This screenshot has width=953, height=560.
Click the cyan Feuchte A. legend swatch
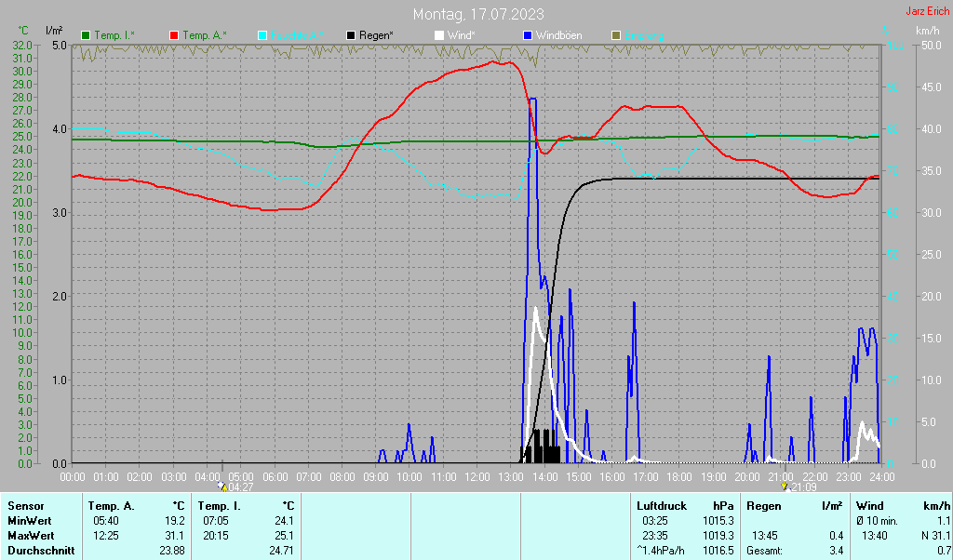coord(262,36)
